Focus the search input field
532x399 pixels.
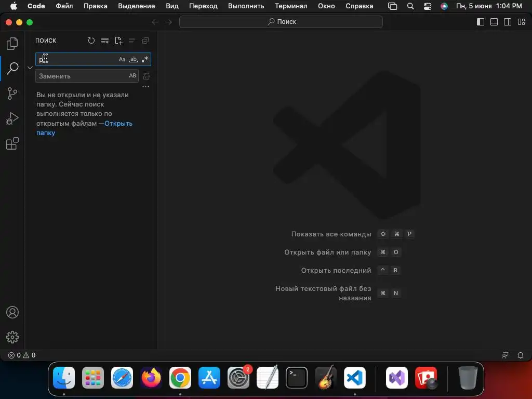point(93,59)
